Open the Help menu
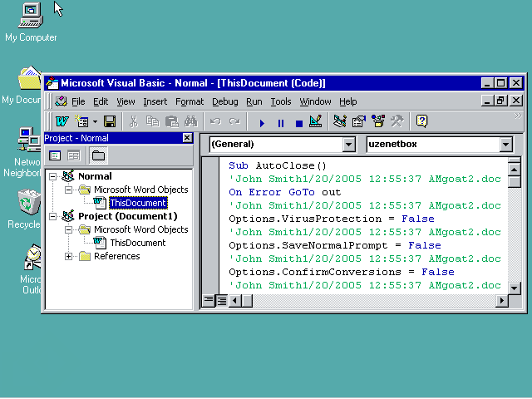 pos(347,101)
